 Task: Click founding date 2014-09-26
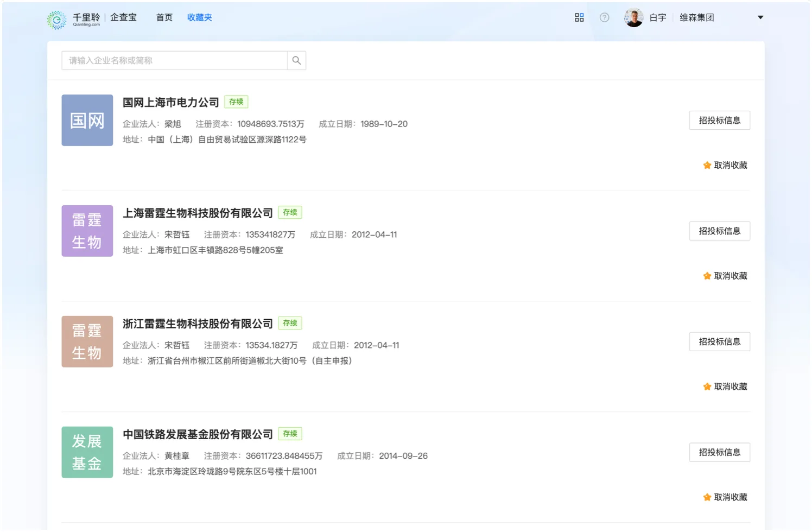tap(403, 457)
